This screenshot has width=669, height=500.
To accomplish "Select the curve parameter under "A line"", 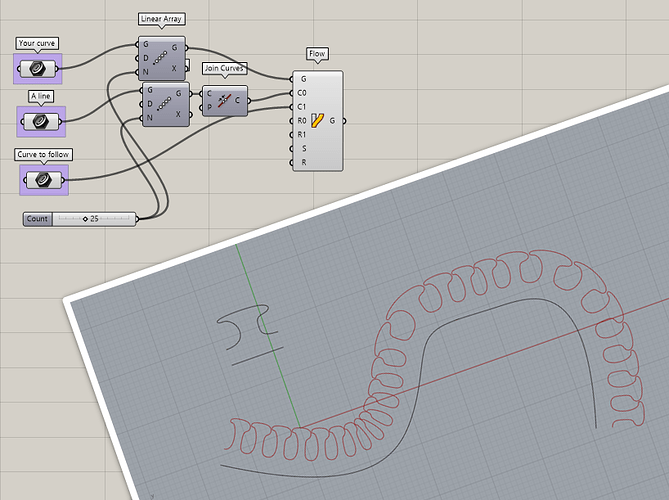I will pyautogui.click(x=41, y=121).
